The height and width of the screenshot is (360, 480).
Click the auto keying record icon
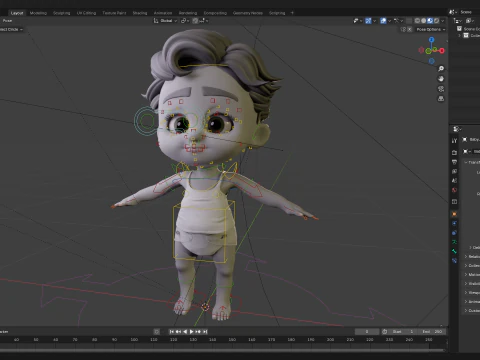coord(156,332)
